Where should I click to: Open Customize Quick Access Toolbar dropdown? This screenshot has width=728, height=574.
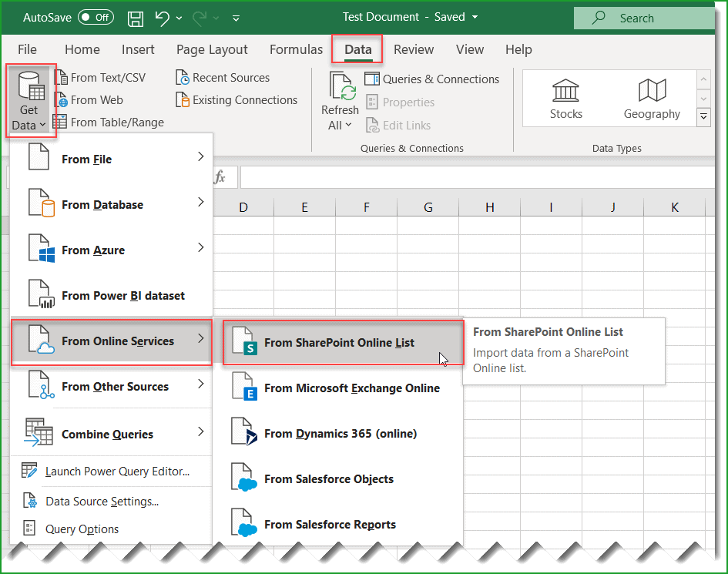(236, 18)
